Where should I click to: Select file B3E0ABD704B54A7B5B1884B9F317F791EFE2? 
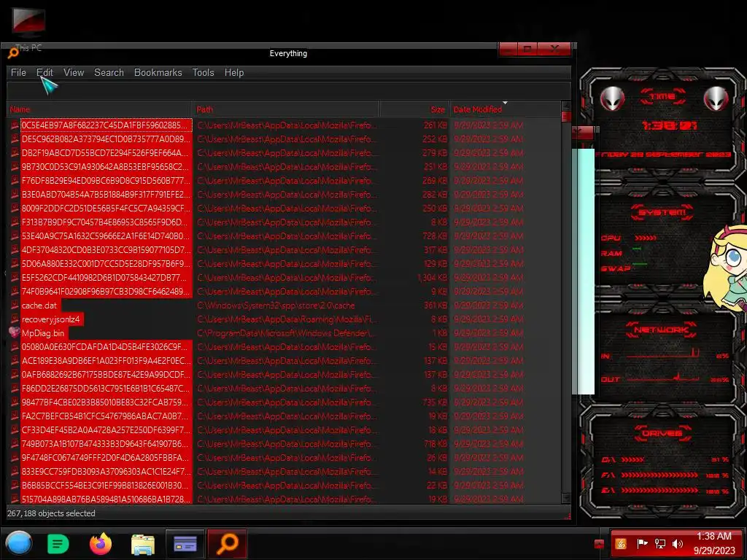(106, 194)
